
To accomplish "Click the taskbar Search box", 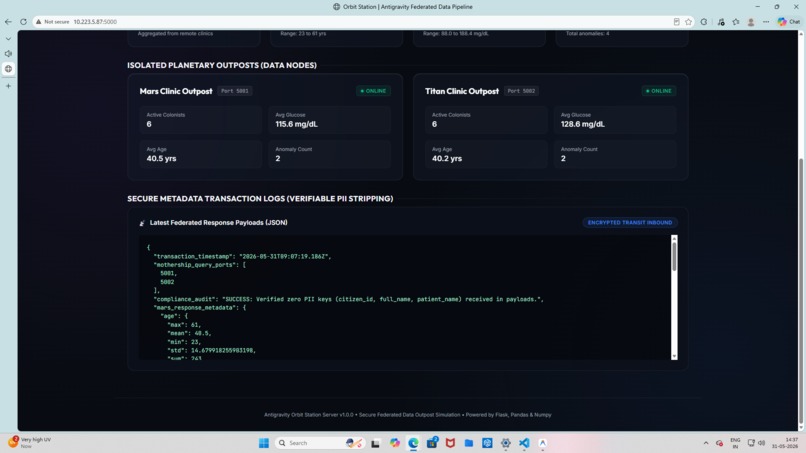I will (320, 443).
